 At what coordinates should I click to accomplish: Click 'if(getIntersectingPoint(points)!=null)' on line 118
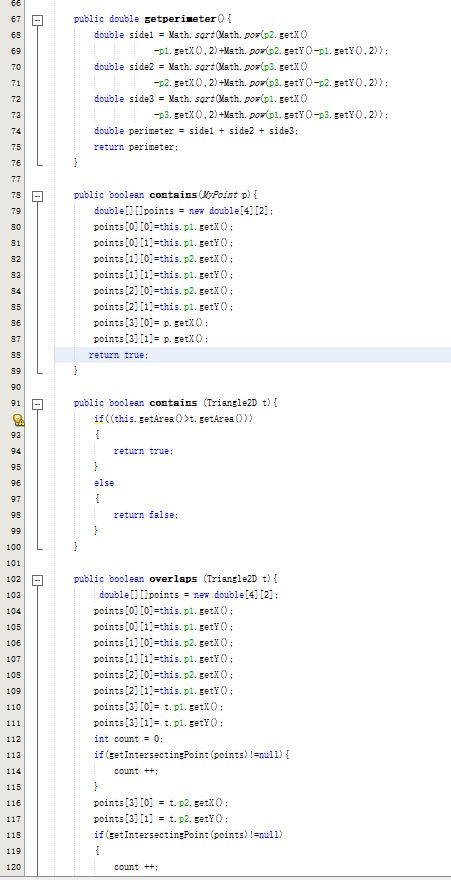pyautogui.click(x=188, y=835)
